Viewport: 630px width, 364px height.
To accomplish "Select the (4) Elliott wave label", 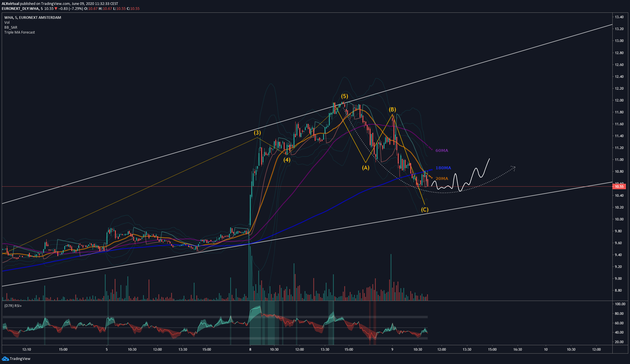I will pyautogui.click(x=287, y=160).
